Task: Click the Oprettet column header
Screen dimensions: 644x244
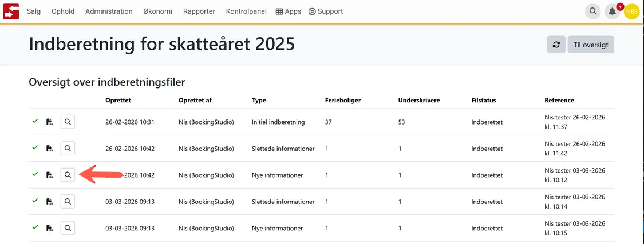Action: 118,100
